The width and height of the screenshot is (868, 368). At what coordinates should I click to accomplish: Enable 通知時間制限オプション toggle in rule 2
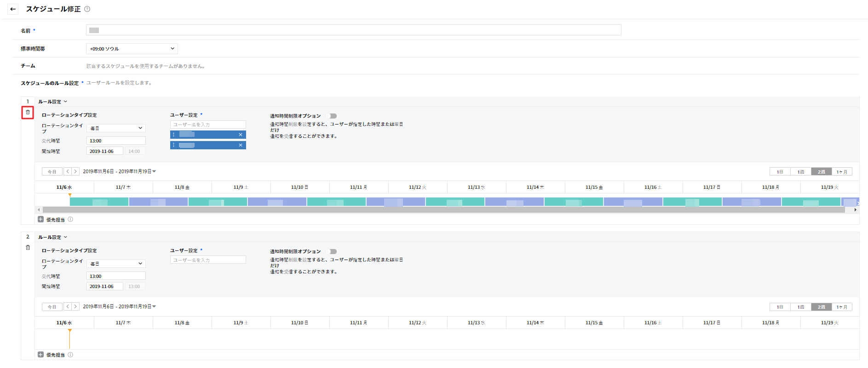click(331, 251)
